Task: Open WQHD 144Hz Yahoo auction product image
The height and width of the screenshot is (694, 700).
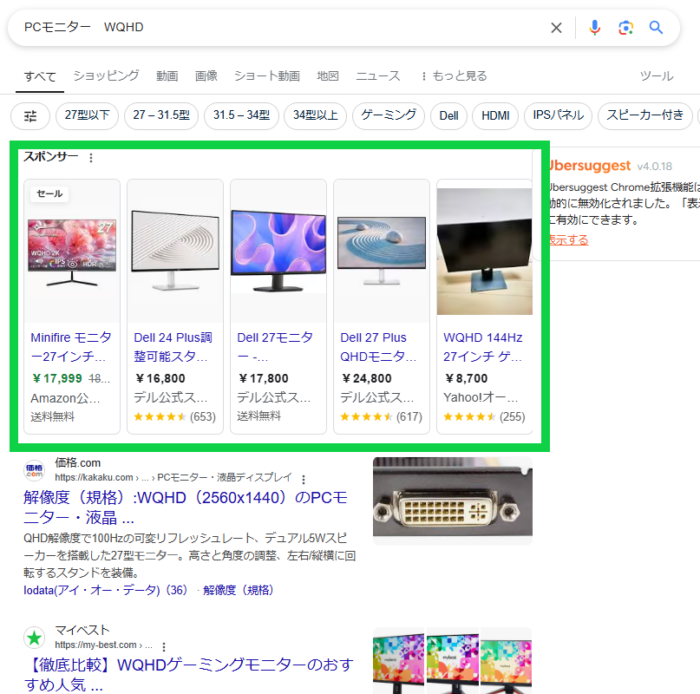Action: (x=484, y=251)
